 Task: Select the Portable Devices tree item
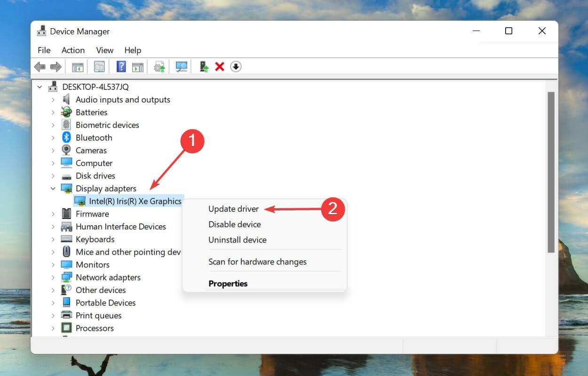click(x=105, y=303)
